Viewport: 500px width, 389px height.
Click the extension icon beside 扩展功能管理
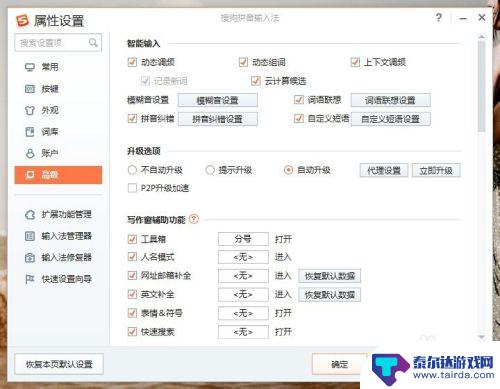click(30, 214)
